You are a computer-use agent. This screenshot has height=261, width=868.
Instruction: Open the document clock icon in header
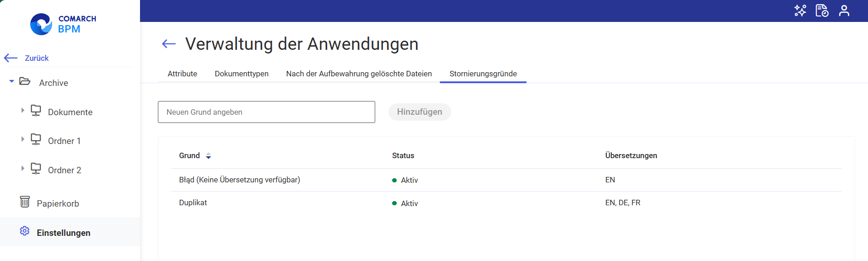tap(822, 11)
